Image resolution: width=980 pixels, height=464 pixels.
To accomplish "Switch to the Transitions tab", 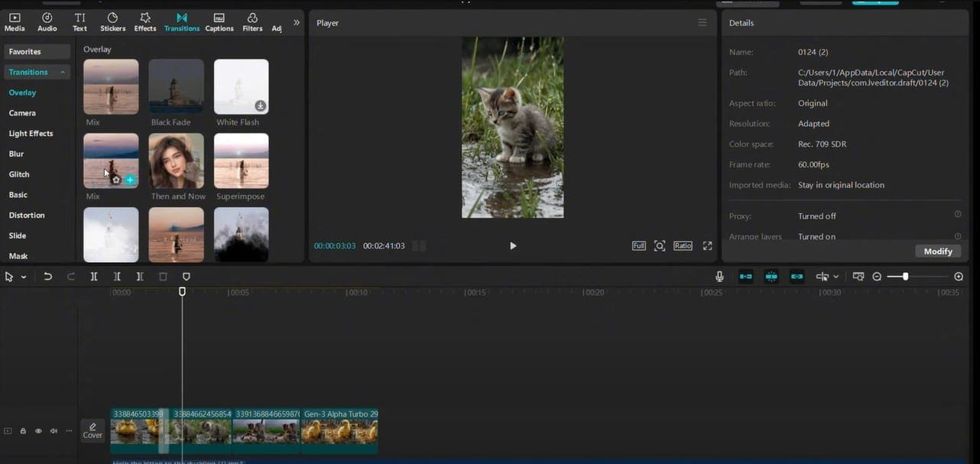I will click(181, 22).
